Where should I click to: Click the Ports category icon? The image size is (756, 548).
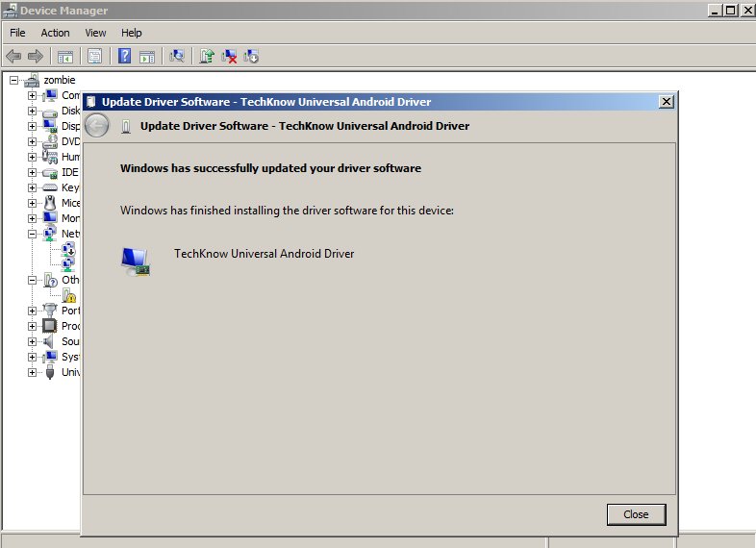[50, 311]
